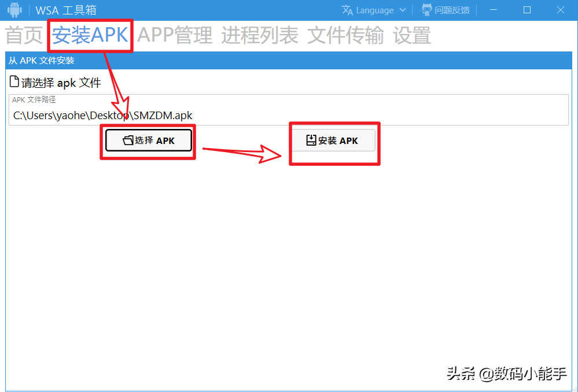Minimize the WSA 工具箱 window
This screenshot has height=392, width=578.
coord(493,10)
